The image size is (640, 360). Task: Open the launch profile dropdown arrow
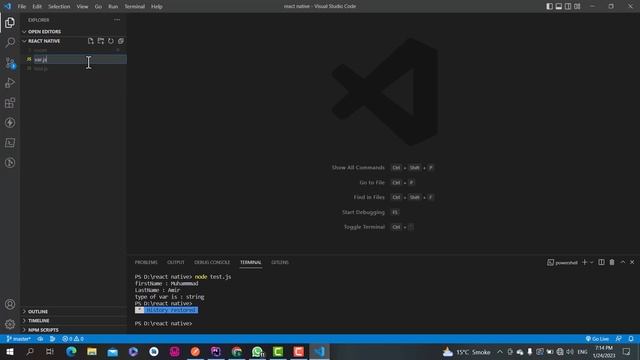click(591, 262)
